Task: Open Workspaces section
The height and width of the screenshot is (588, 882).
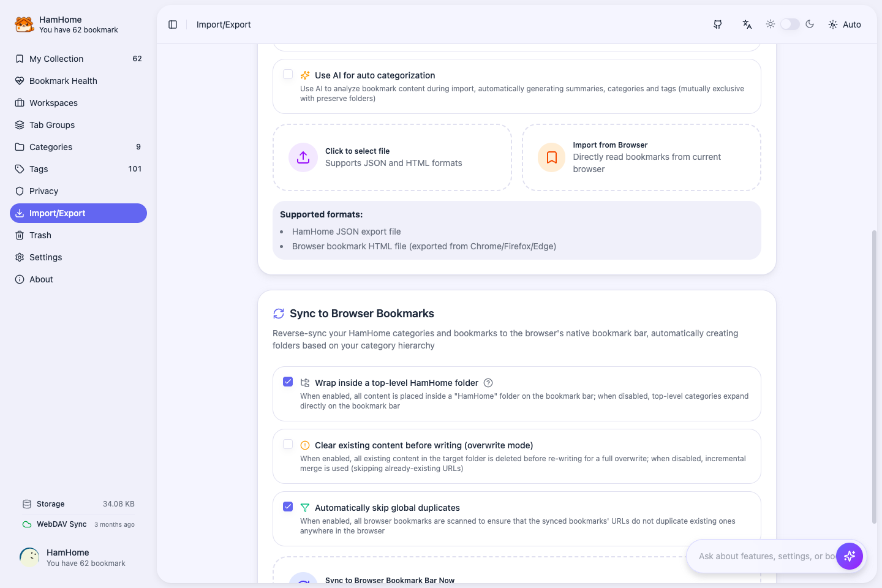Action: tap(78, 103)
